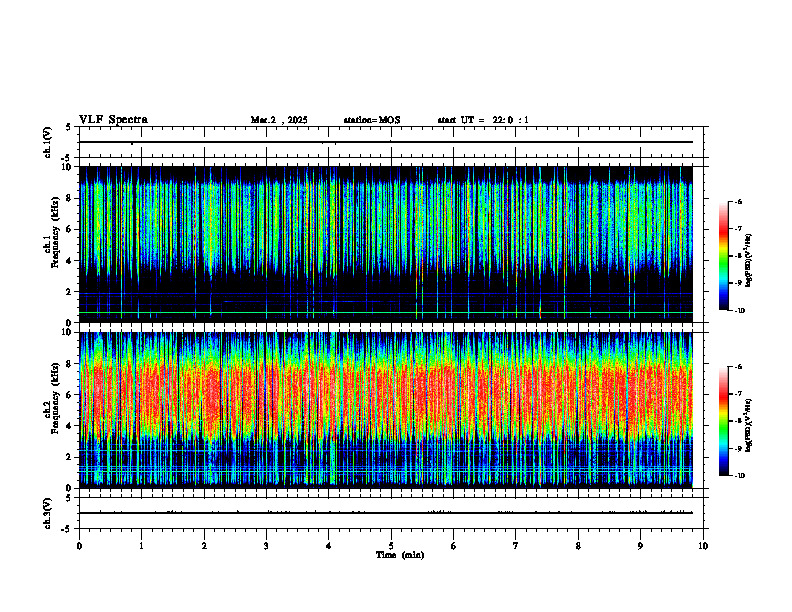Click the "7" tick on the time axis
792x612 pixels.
(516, 546)
